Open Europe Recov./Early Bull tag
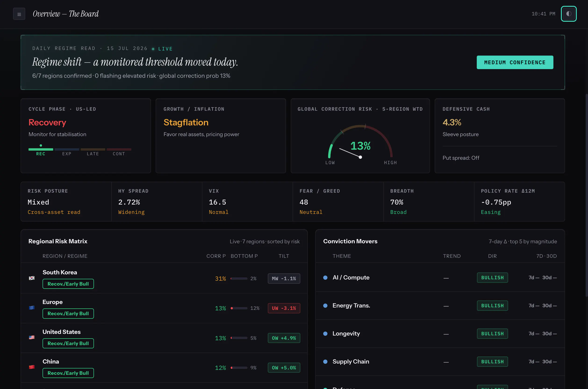 pyautogui.click(x=68, y=314)
